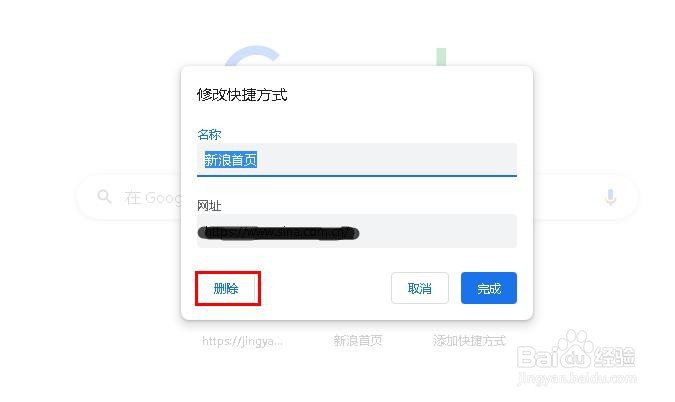Image resolution: width=675 pixels, height=402 pixels.
Task: Select the 添加快捷方式 shortcut tile
Action: coord(469,341)
